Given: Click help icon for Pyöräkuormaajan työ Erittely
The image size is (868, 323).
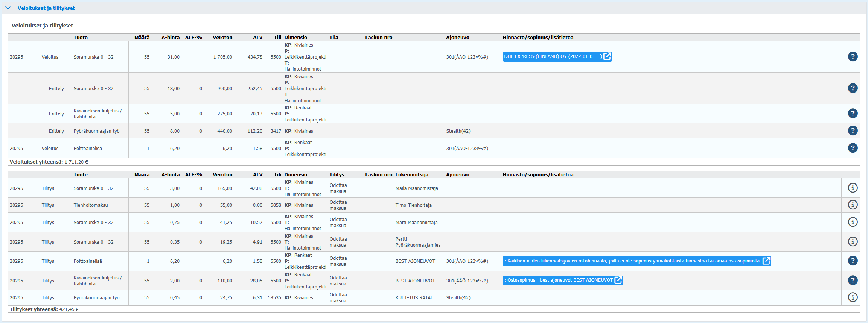Looking at the screenshot, I should [853, 130].
